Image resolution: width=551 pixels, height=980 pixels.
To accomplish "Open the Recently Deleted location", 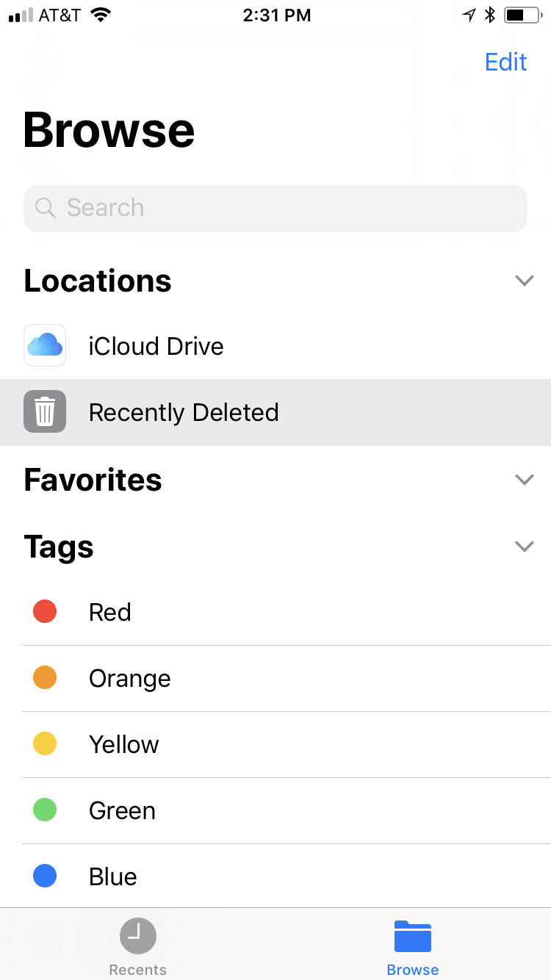I will coord(184,412).
